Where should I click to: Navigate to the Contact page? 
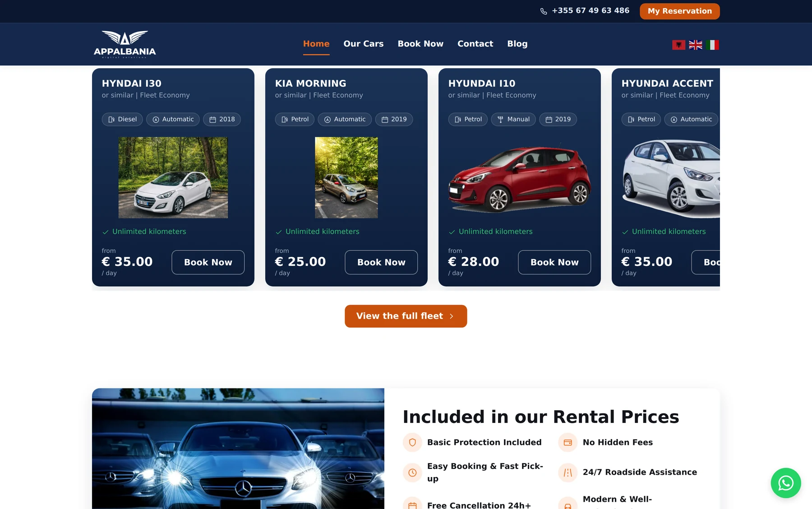(x=475, y=44)
